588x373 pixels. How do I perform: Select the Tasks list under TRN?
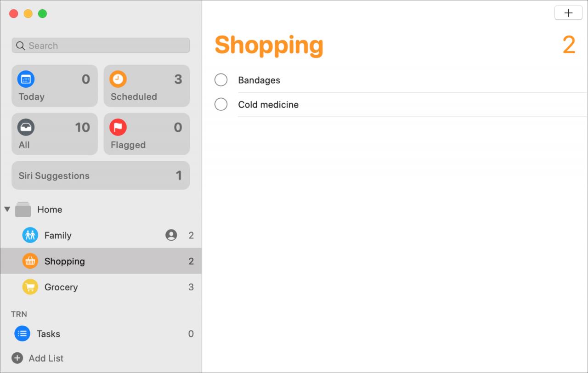[x=101, y=334]
